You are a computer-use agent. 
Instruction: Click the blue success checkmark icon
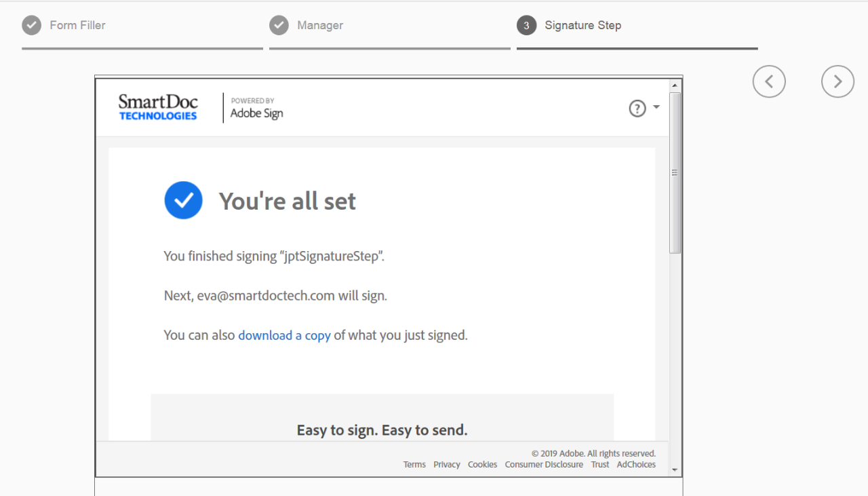tap(183, 200)
